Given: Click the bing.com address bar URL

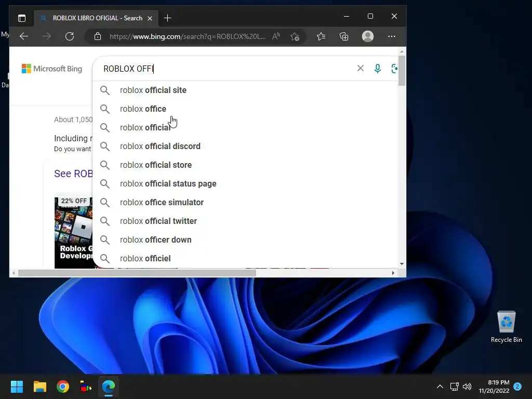Looking at the screenshot, I should [187, 36].
